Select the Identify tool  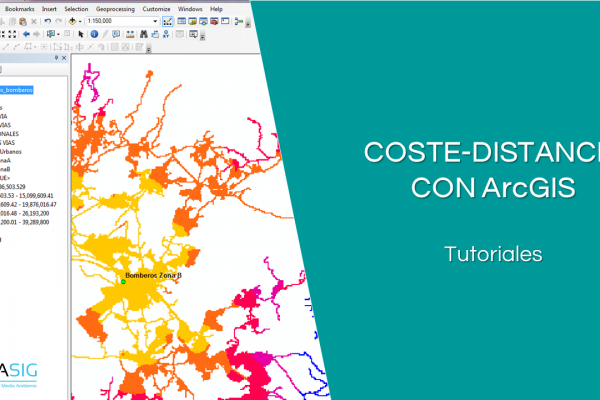pos(94,34)
